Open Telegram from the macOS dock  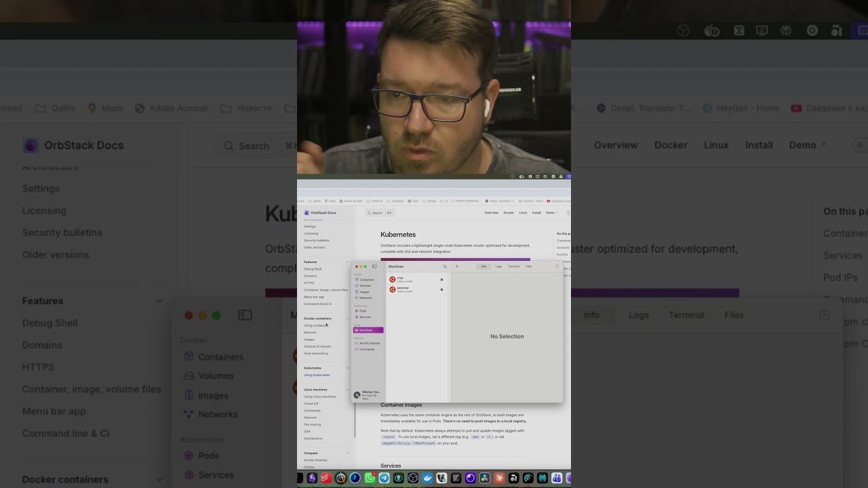click(x=384, y=479)
